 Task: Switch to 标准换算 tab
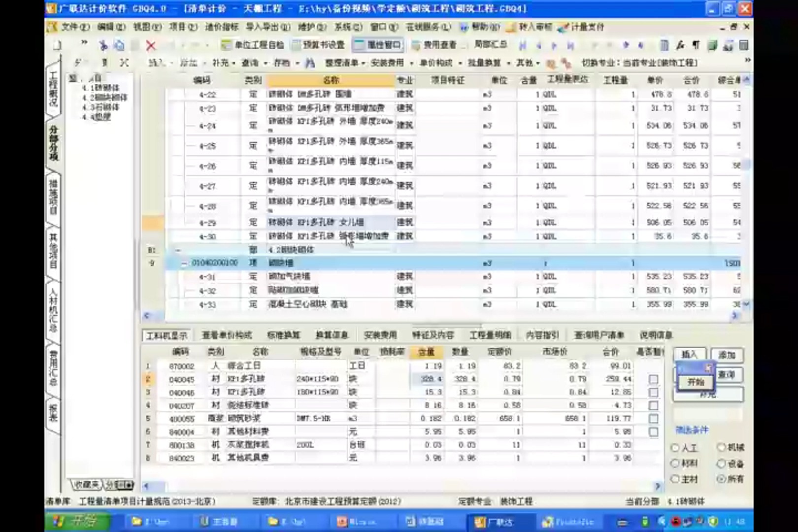click(x=284, y=335)
